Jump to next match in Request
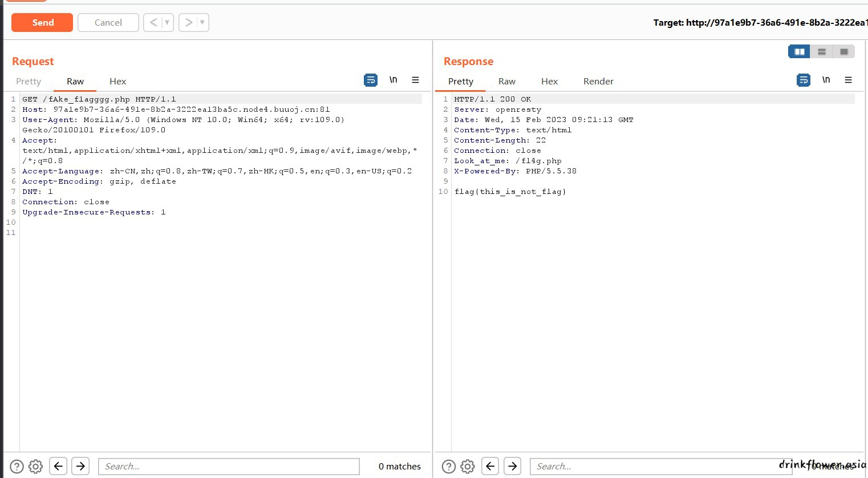The width and height of the screenshot is (868, 478). click(x=80, y=466)
